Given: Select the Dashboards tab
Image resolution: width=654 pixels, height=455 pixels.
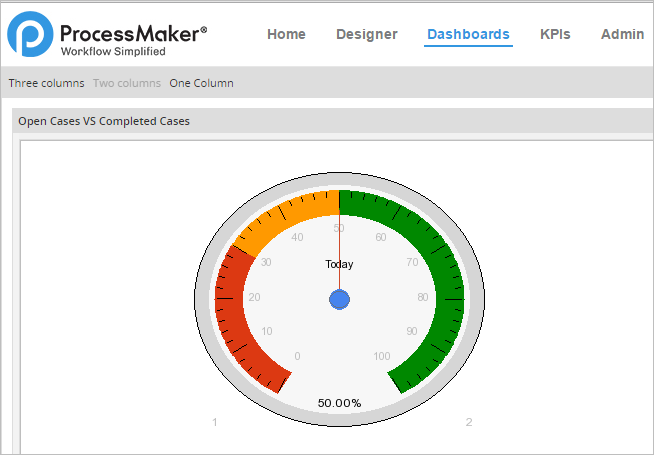Looking at the screenshot, I should click(x=468, y=34).
